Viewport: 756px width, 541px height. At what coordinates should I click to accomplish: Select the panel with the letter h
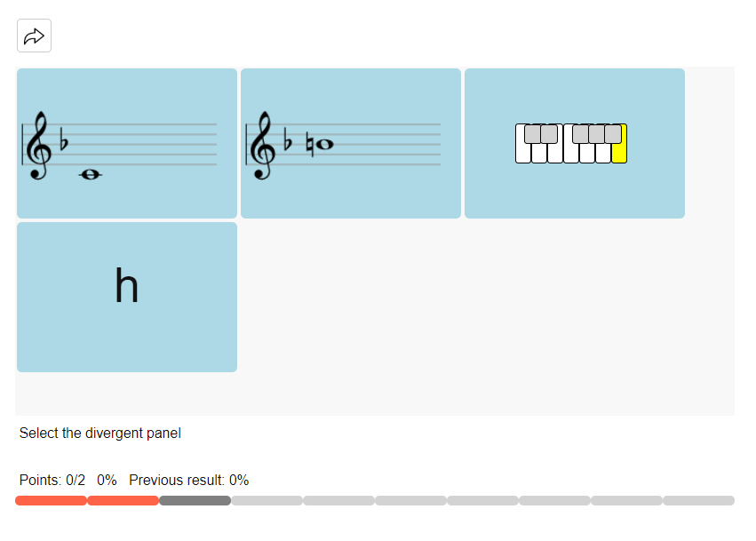click(127, 297)
